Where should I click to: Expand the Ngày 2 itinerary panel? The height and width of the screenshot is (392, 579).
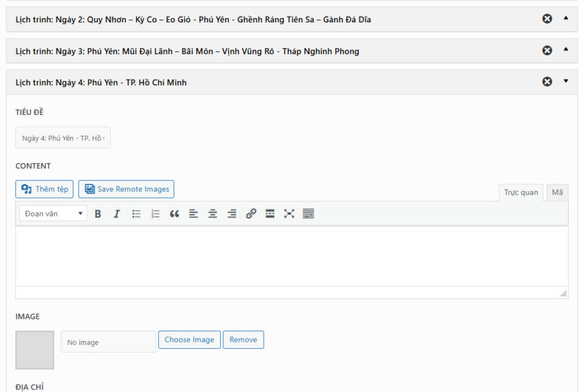coord(565,19)
